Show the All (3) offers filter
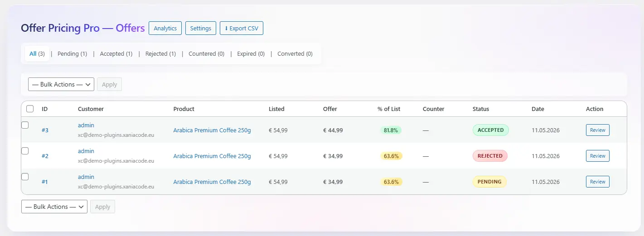 click(x=37, y=53)
